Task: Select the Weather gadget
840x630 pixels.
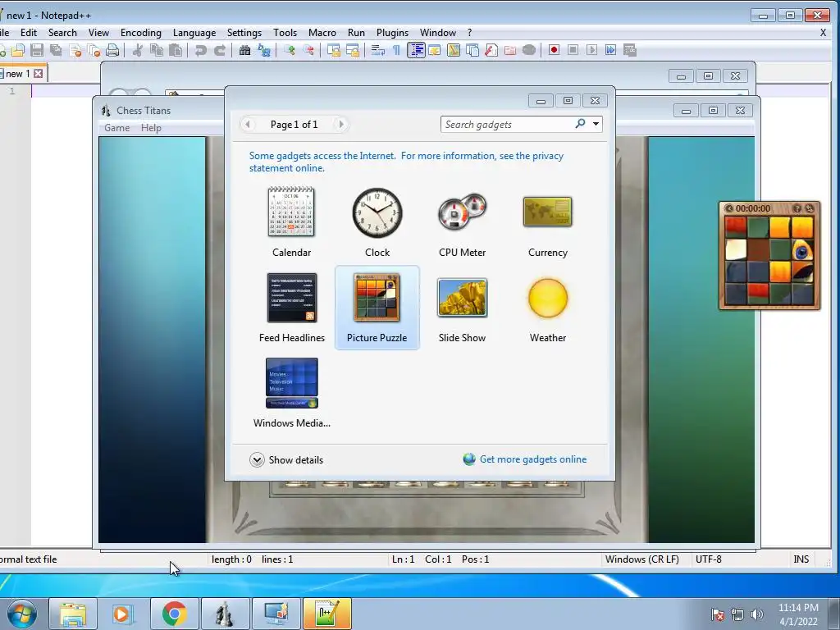Action: (x=547, y=308)
